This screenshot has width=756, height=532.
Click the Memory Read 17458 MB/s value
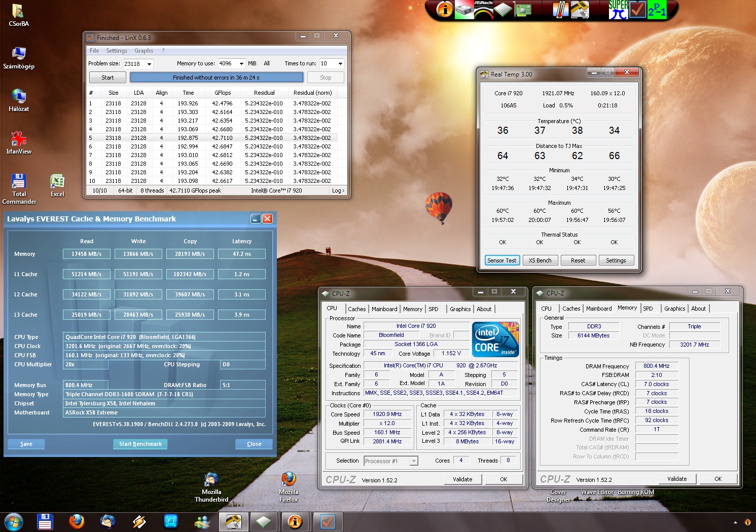click(x=87, y=254)
